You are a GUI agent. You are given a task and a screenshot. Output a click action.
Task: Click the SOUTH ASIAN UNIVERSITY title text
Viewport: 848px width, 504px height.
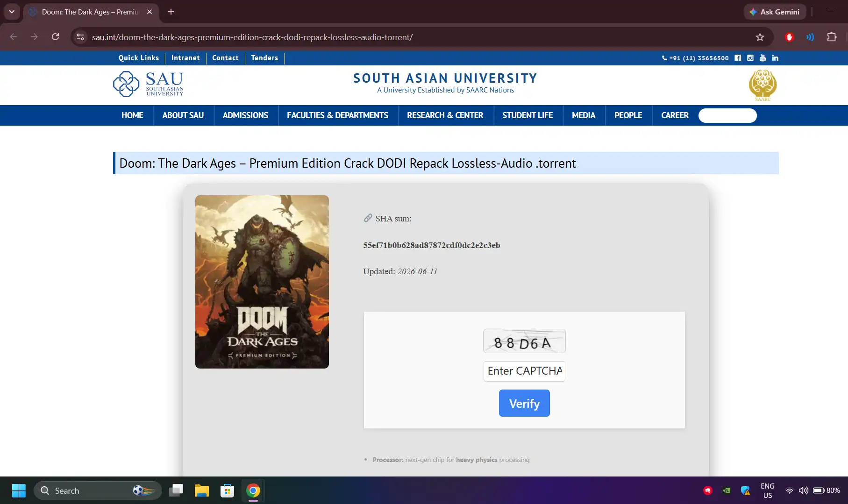click(445, 78)
